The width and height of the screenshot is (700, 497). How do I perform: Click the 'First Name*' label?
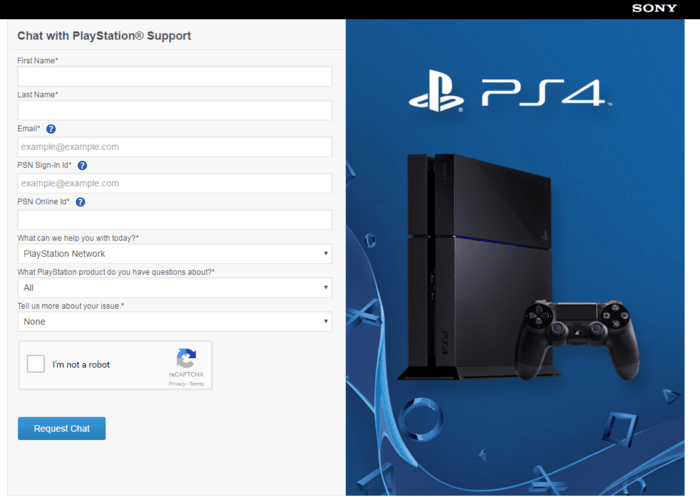coord(38,61)
